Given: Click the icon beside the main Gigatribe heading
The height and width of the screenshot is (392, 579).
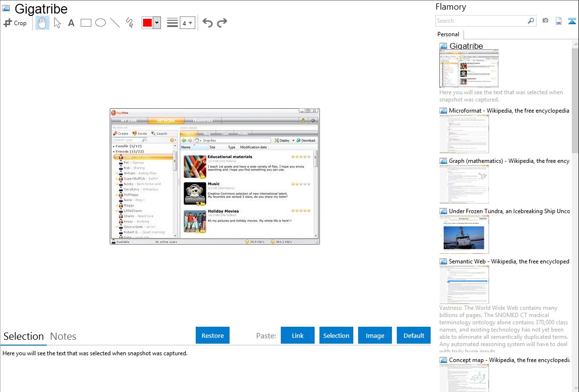Looking at the screenshot, I should 6,8.
